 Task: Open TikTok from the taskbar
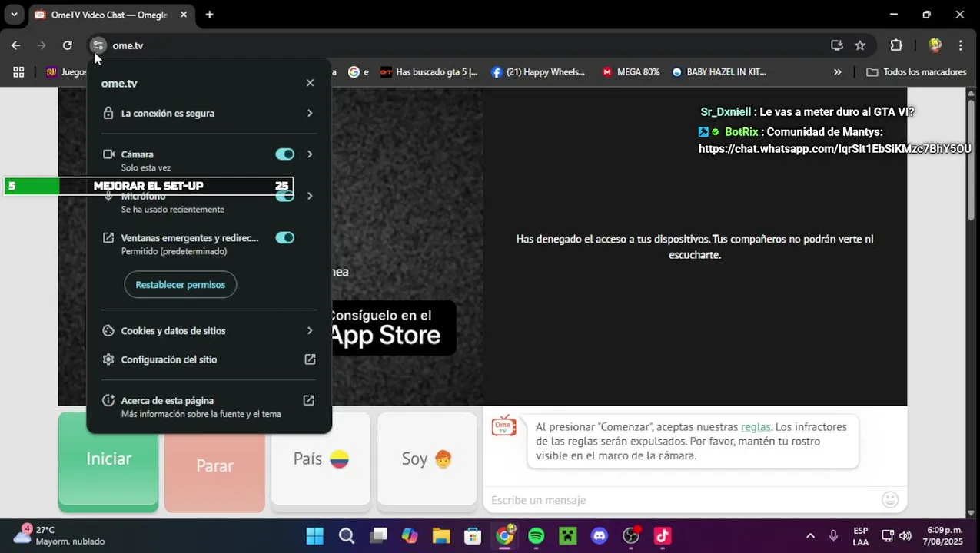[x=663, y=535]
